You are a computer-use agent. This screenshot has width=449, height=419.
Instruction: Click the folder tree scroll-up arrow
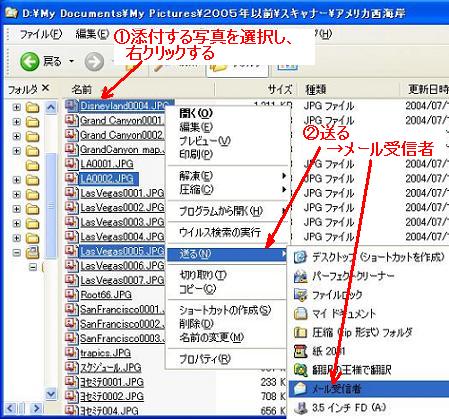51,107
